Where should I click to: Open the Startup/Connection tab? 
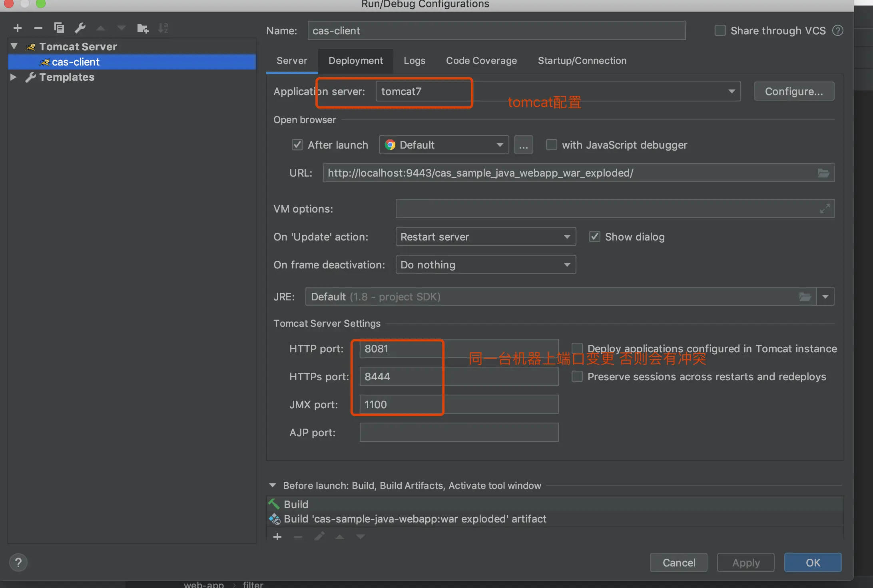(582, 61)
